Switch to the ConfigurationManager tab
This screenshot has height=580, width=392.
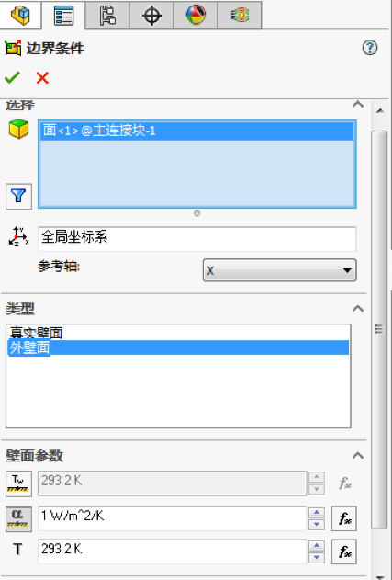pyautogui.click(x=107, y=15)
